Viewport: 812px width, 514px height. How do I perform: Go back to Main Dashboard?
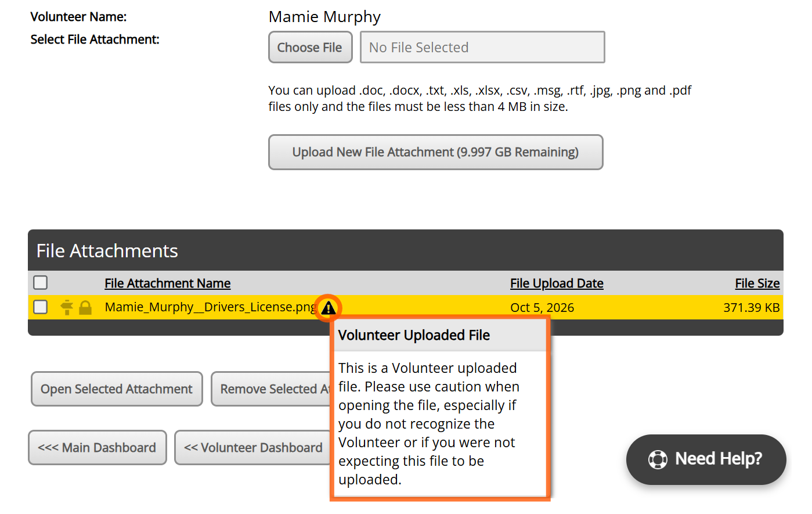coord(97,447)
